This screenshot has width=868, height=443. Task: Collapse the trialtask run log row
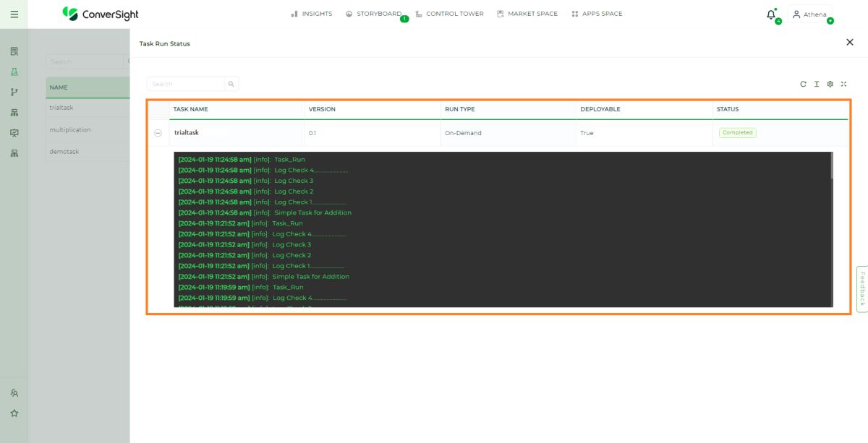point(158,133)
